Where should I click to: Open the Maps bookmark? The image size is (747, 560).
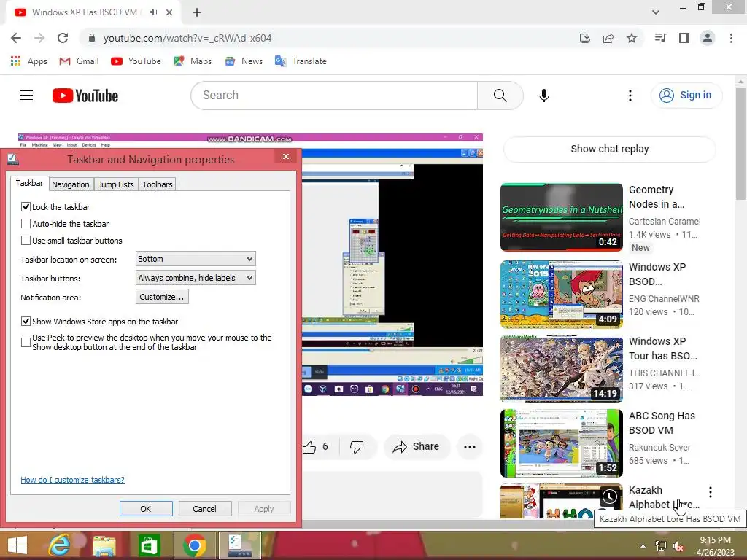[x=193, y=61]
